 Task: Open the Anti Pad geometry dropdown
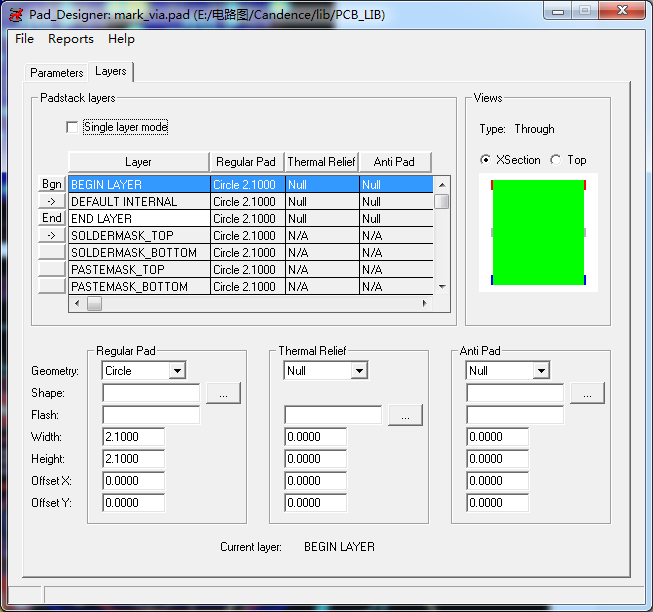[x=541, y=371]
